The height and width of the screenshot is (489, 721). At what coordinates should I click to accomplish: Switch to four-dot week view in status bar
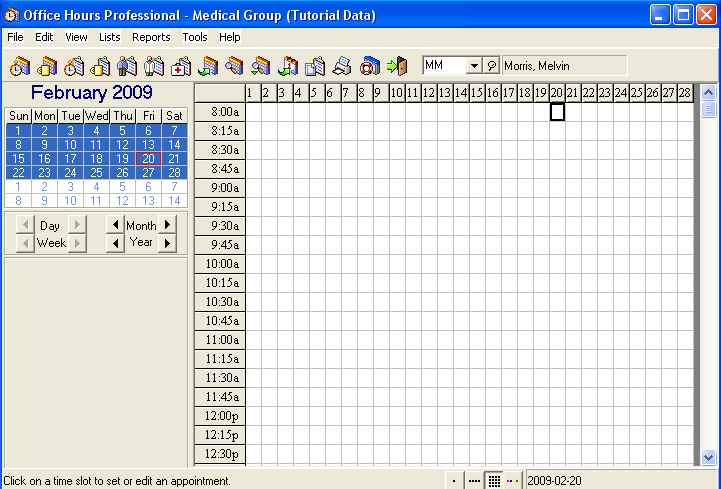click(474, 481)
